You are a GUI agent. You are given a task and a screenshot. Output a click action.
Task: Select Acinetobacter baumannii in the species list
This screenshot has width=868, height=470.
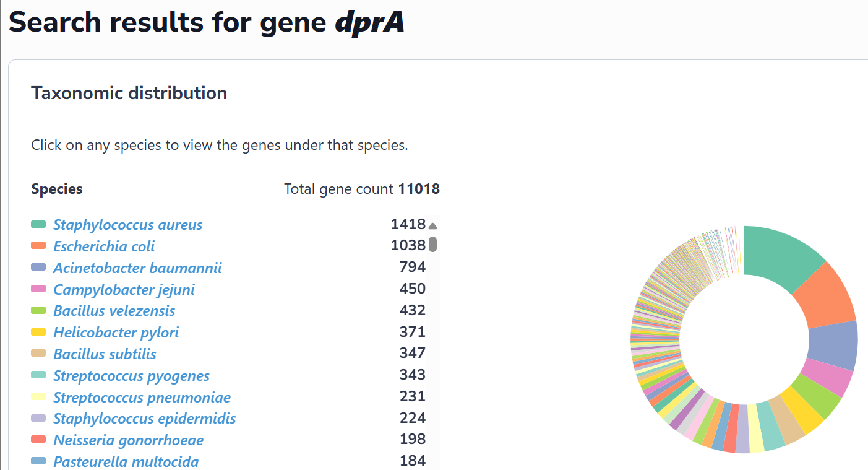(x=137, y=268)
